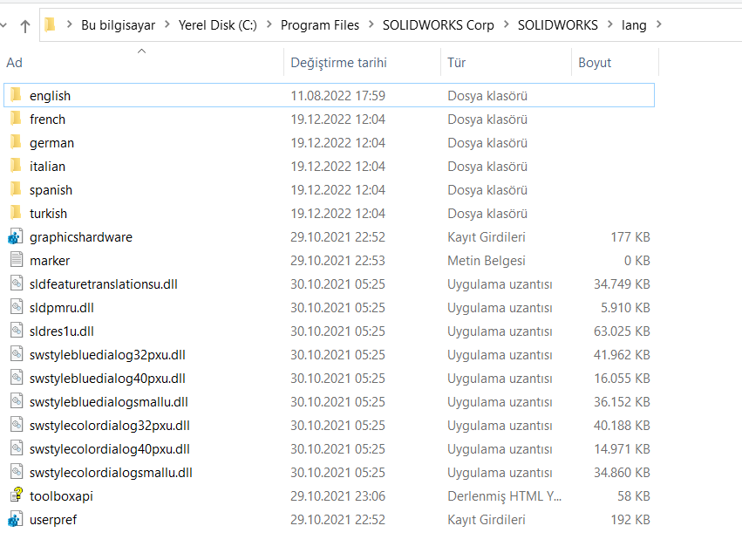Click 11.08.2022 17:59 date cell
The image size is (742, 560).
click(x=338, y=96)
